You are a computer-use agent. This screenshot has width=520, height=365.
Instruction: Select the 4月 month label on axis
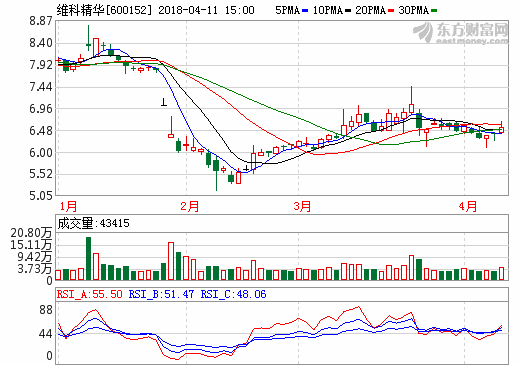(467, 206)
